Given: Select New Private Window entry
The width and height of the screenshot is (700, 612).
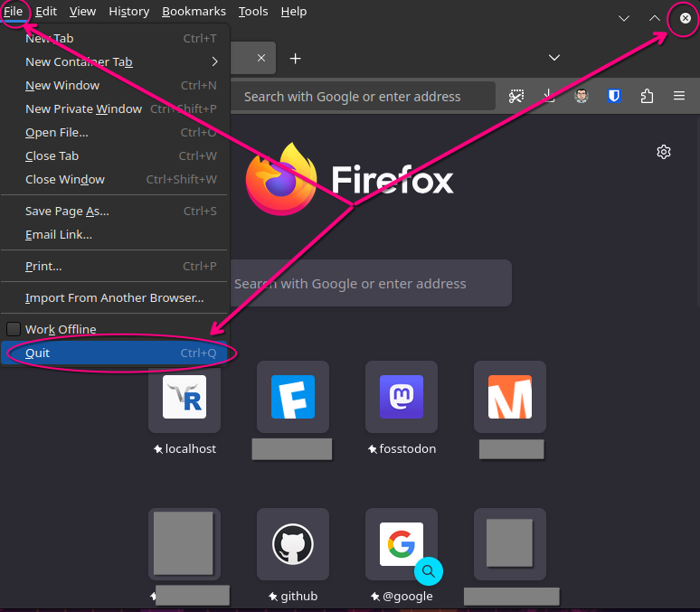Looking at the screenshot, I should coord(115,108).
